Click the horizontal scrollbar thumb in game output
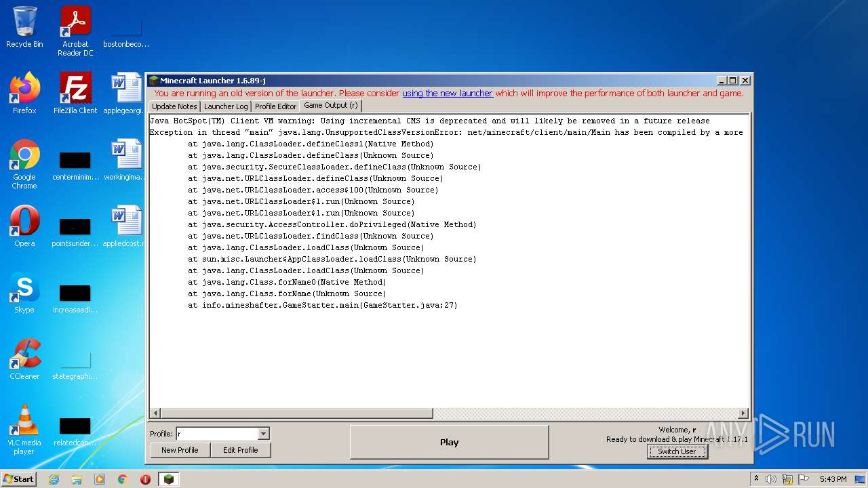868x488 pixels. click(x=297, y=413)
